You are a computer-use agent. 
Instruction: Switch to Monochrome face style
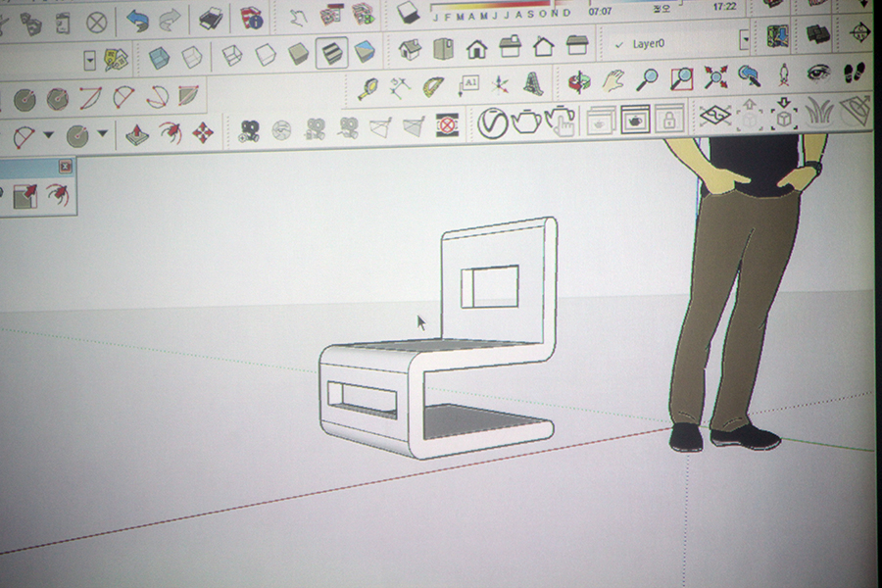pyautogui.click(x=365, y=52)
